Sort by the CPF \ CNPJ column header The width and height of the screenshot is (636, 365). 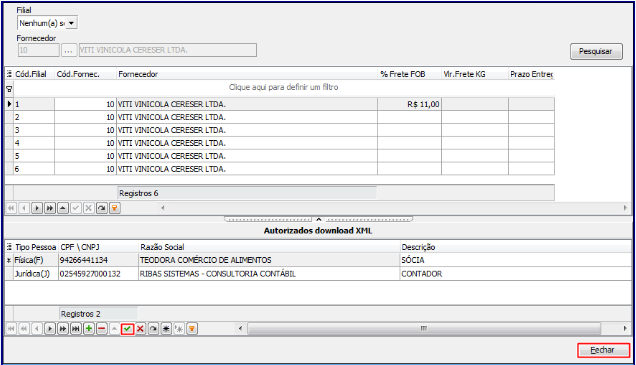(99, 247)
